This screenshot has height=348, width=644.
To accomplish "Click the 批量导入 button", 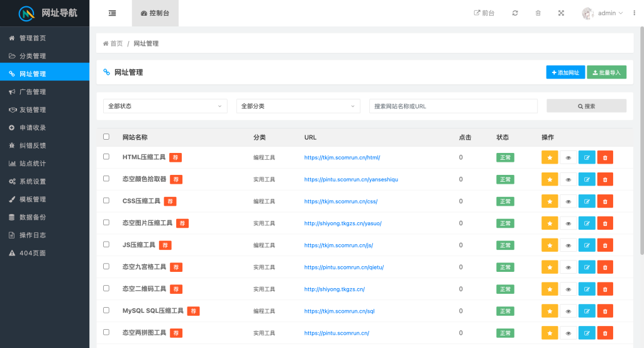I will [606, 72].
